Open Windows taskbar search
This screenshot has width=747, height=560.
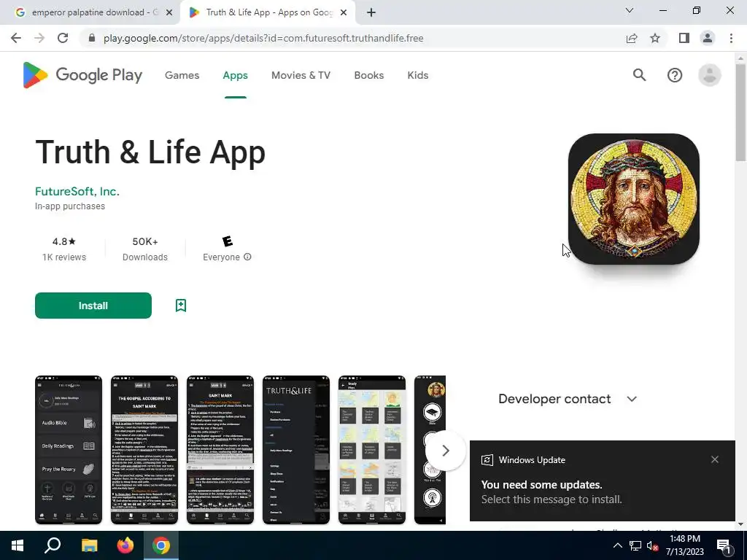53,545
